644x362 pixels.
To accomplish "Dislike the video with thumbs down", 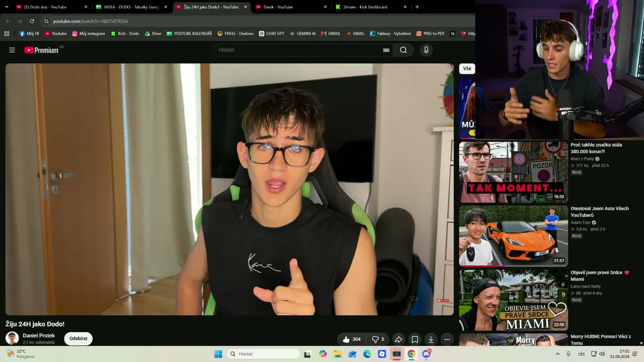I will [378, 339].
